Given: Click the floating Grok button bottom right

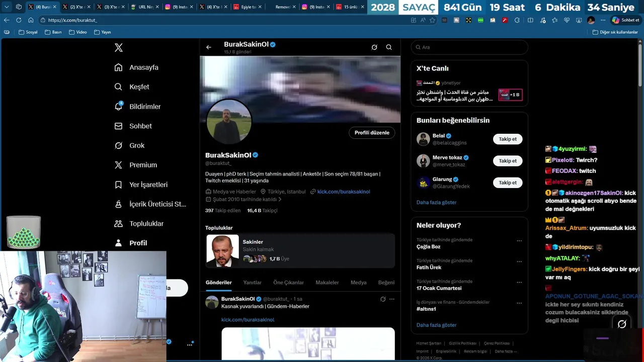Looking at the screenshot, I should 622,324.
